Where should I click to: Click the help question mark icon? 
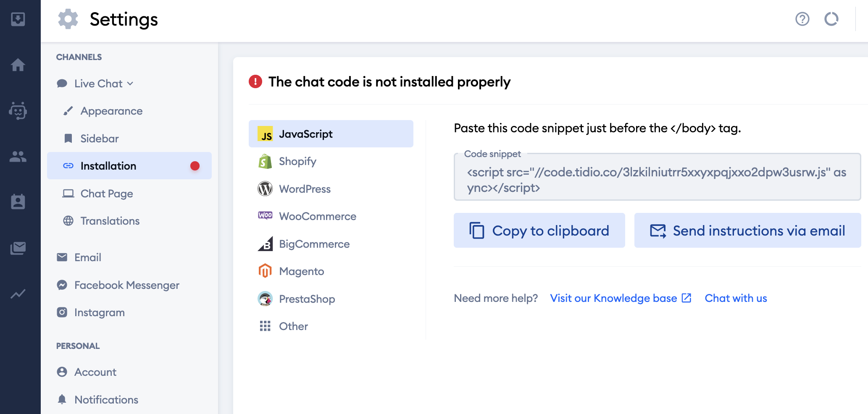coord(802,19)
